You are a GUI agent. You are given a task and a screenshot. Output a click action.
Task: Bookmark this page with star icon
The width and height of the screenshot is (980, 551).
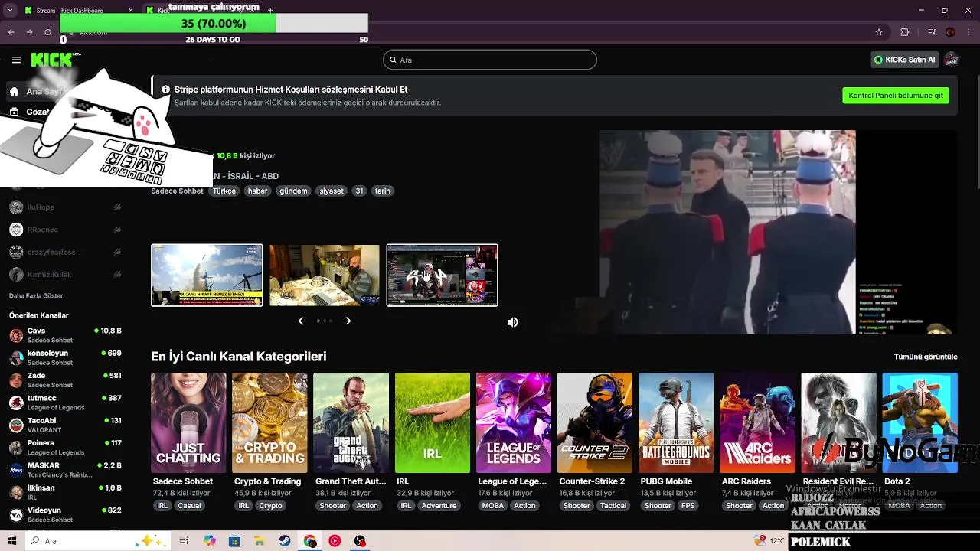click(x=879, y=32)
